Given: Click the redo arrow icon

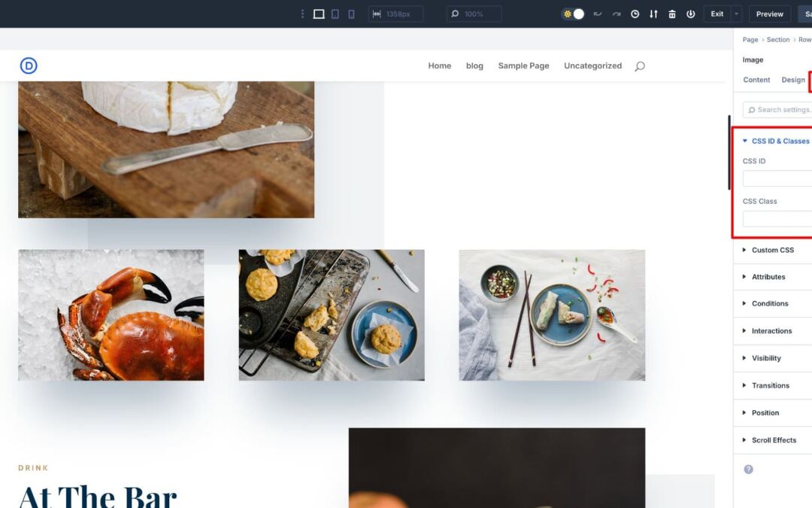Looking at the screenshot, I should [617, 14].
